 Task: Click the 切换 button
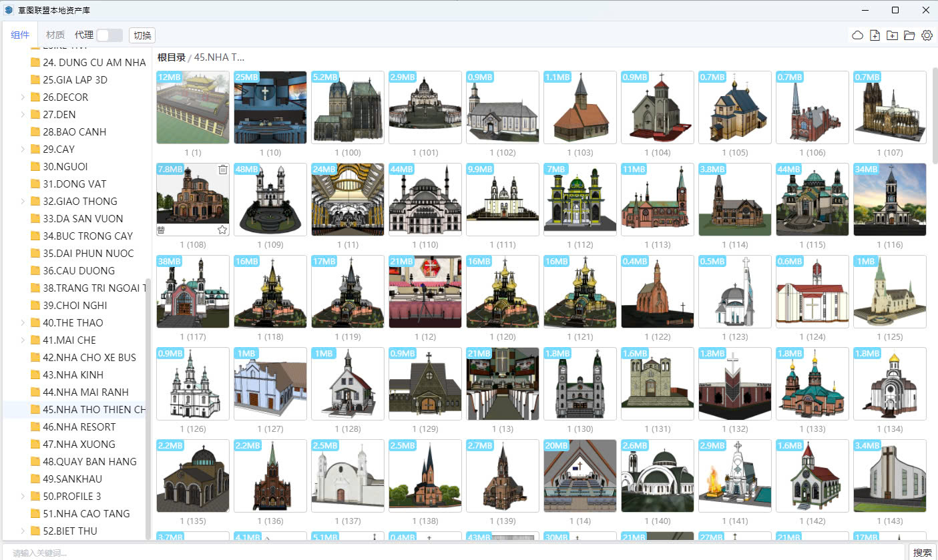pyautogui.click(x=142, y=35)
